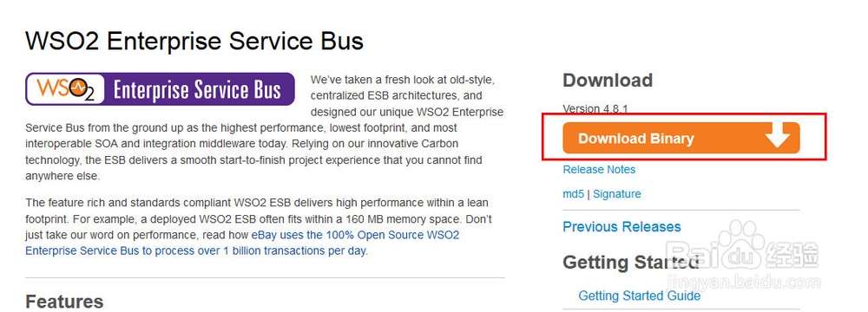Click the jingyan.baidu.com watermark text
Image resolution: width=868 pixels, height=312 pixels.
click(x=744, y=282)
